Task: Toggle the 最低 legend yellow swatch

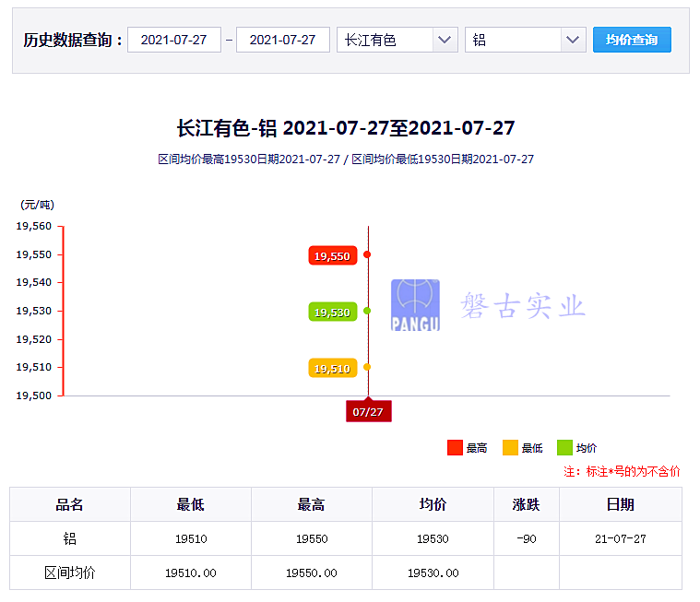Action: [510, 448]
